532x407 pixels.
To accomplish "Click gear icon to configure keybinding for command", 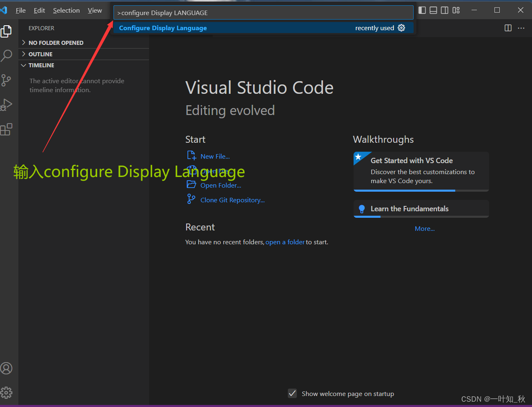I will coord(401,28).
